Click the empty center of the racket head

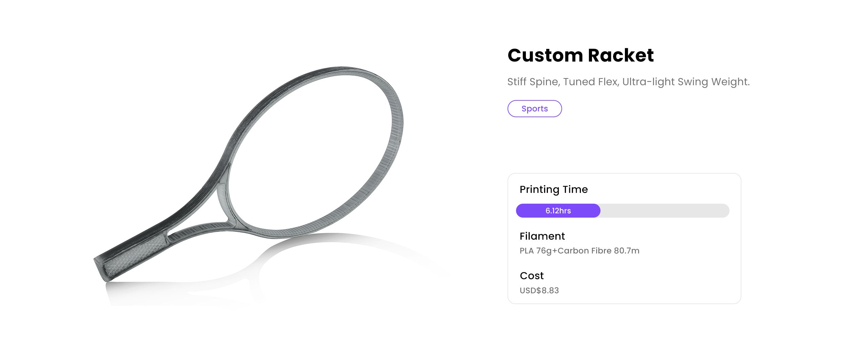315,153
